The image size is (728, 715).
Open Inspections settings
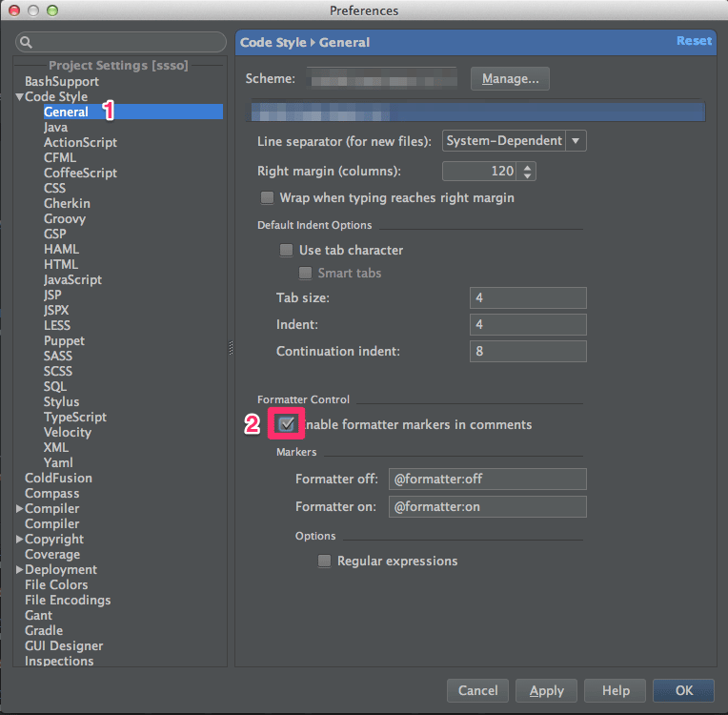coord(59,661)
